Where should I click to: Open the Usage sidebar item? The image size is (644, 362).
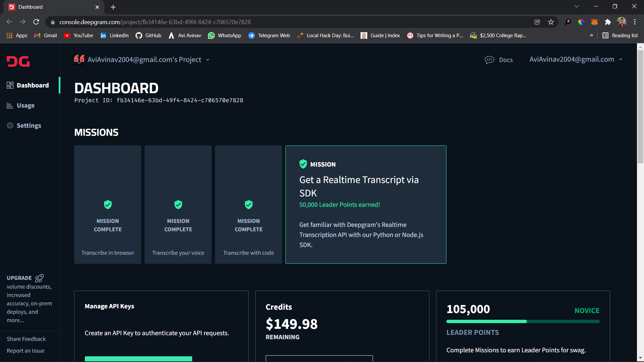pyautogui.click(x=25, y=106)
